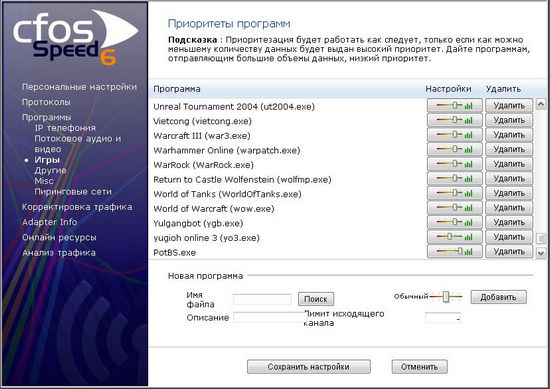Remove the Yulgangbot entry
Image resolution: width=550 pixels, height=389 pixels.
[x=509, y=222]
